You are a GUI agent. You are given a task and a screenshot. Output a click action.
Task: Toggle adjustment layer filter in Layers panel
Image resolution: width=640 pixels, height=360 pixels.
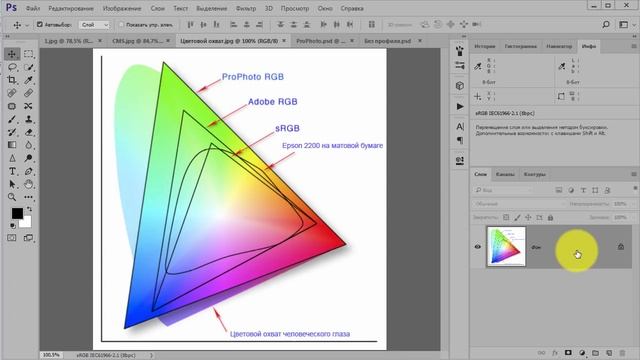[571, 190]
